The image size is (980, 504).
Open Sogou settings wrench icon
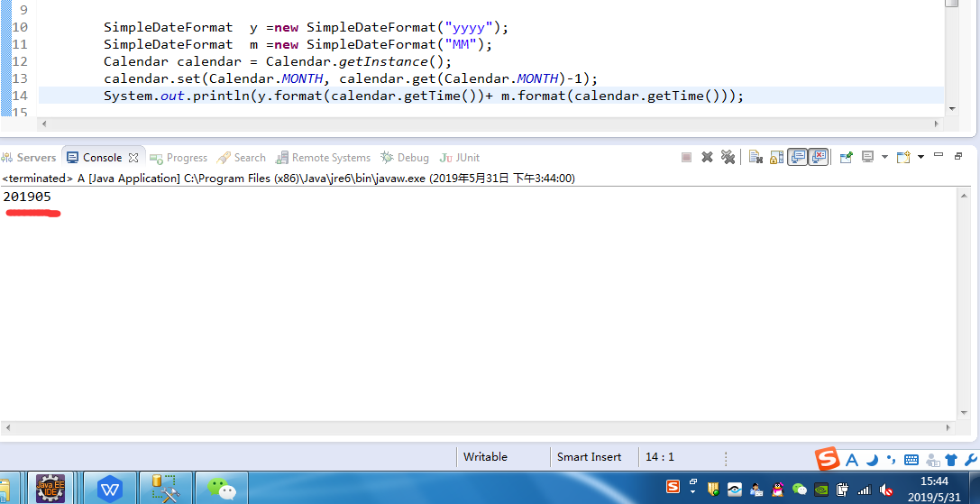tap(971, 460)
